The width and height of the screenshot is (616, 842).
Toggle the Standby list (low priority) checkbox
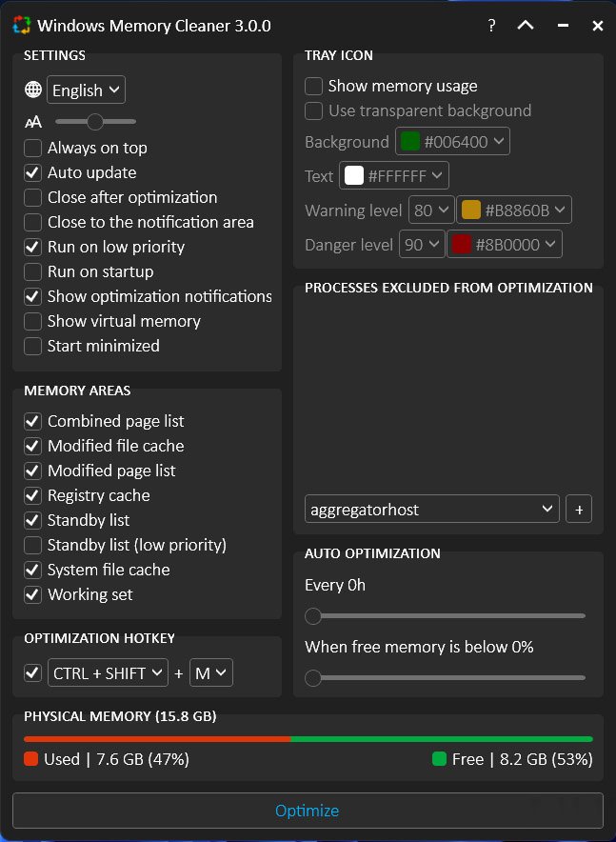click(x=33, y=545)
